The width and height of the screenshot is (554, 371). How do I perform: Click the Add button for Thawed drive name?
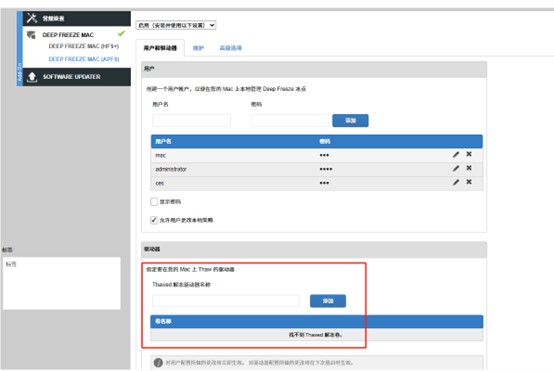(x=328, y=301)
